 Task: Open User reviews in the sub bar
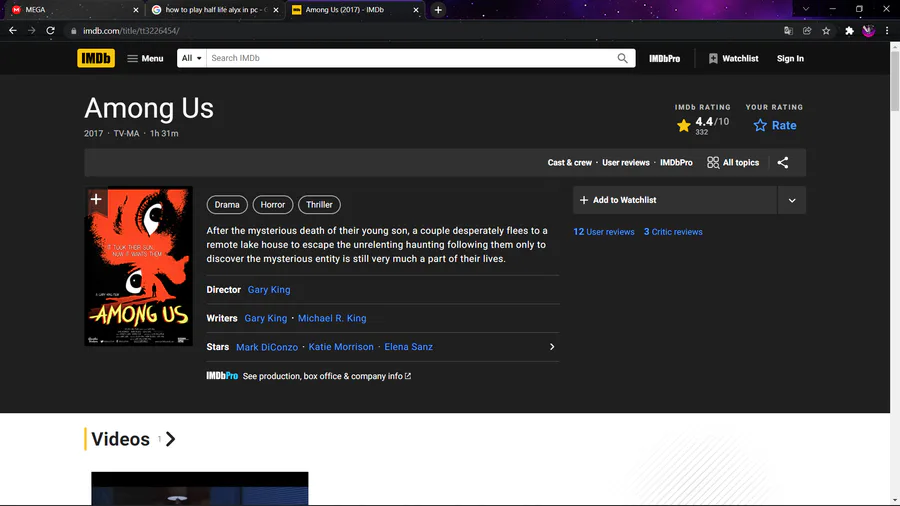pyautogui.click(x=626, y=162)
